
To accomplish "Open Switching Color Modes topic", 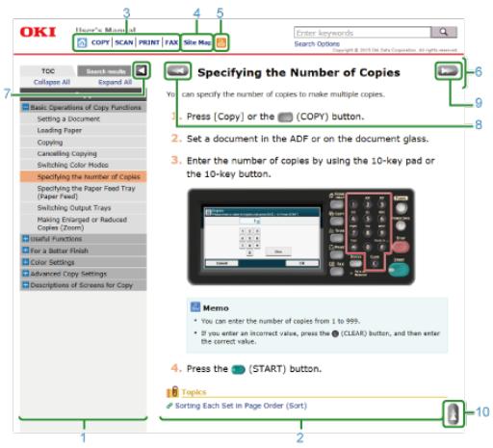I will pos(72,165).
